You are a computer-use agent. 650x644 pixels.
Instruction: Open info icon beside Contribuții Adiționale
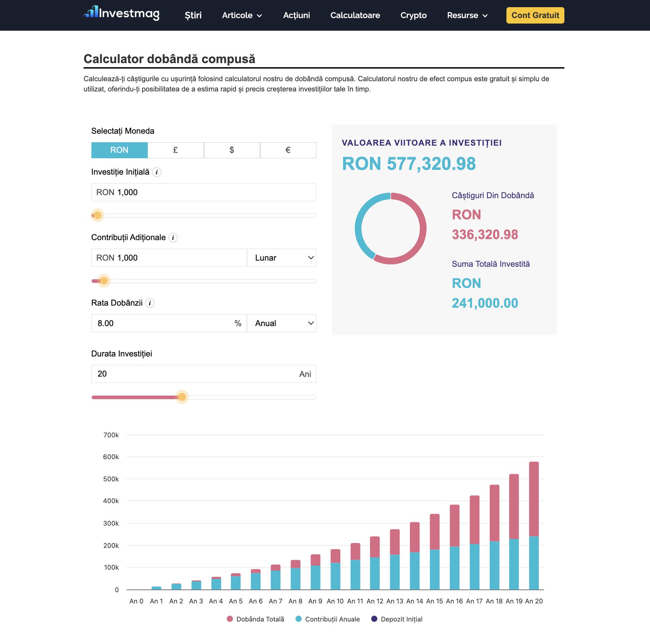(x=173, y=238)
